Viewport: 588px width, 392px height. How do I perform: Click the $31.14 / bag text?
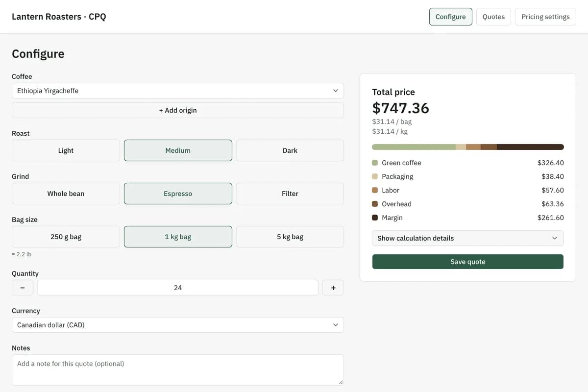tap(392, 122)
